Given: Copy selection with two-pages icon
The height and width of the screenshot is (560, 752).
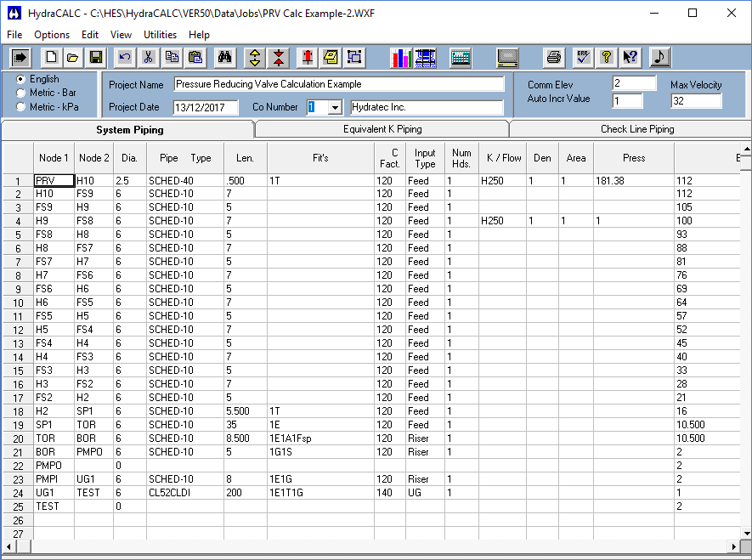Looking at the screenshot, I should 171,58.
